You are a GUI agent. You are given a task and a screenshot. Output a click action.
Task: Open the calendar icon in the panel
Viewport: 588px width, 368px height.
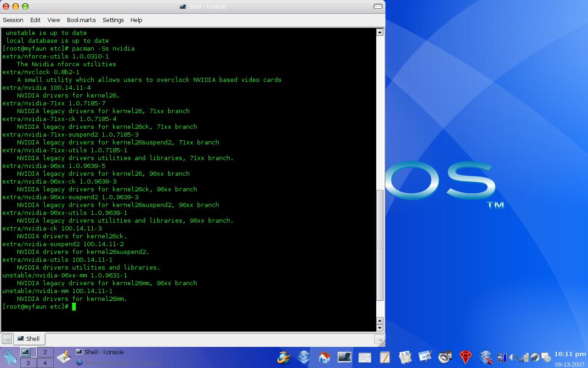[365, 357]
